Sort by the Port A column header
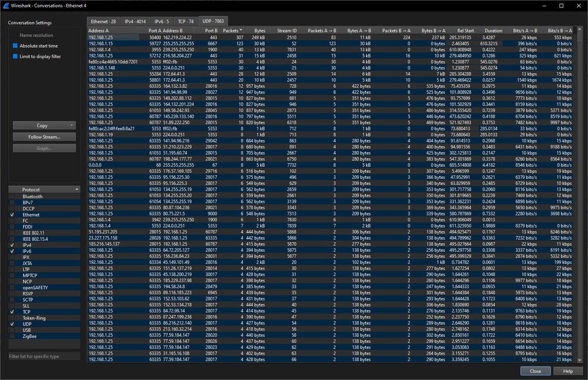The height and width of the screenshot is (380, 588). (x=150, y=30)
